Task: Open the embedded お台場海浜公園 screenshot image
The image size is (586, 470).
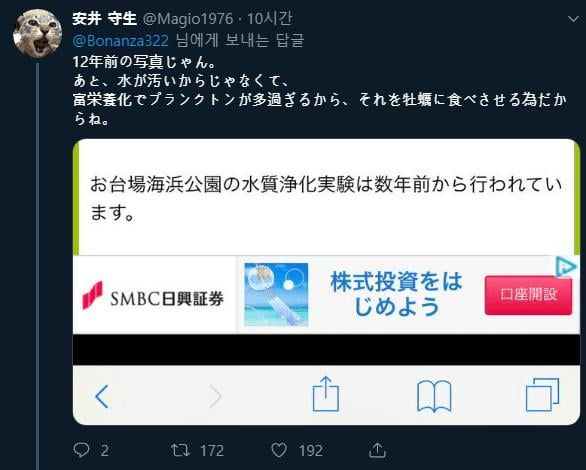Action: pos(326,282)
